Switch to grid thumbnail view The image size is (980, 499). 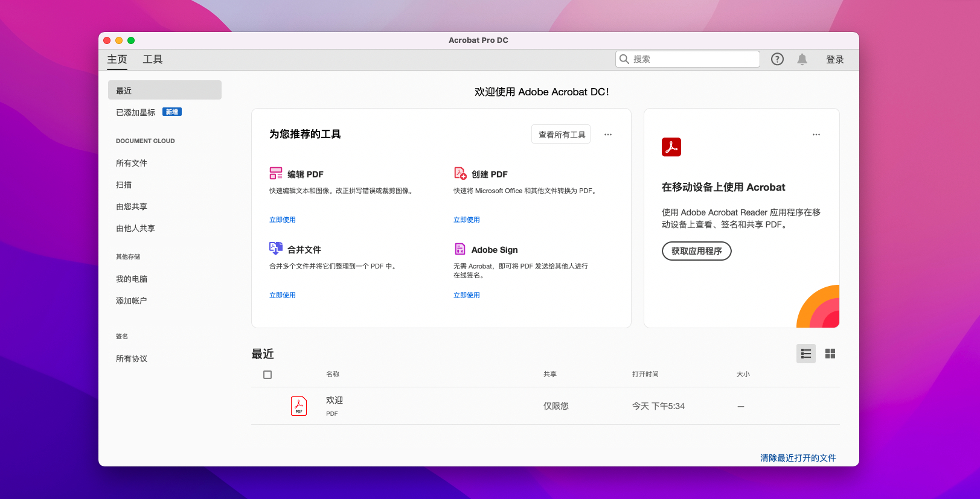point(830,354)
